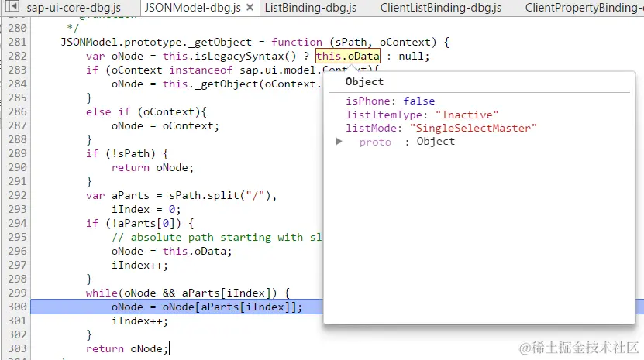The width and height of the screenshot is (644, 360).
Task: Set breakpoint on line number 281
Action: (17, 43)
